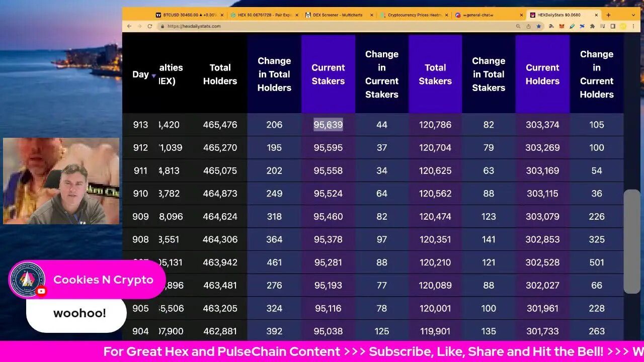Click the hexdailystats.com address bar

coord(302,26)
